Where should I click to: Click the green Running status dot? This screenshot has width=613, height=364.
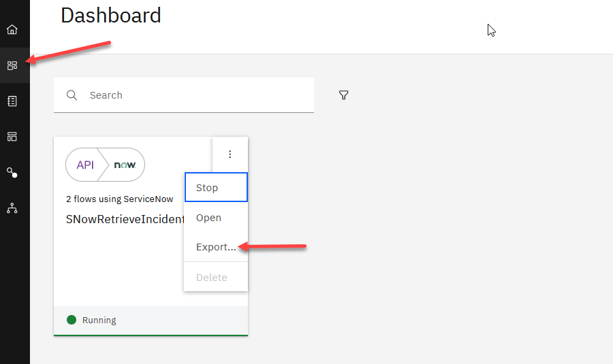point(72,320)
